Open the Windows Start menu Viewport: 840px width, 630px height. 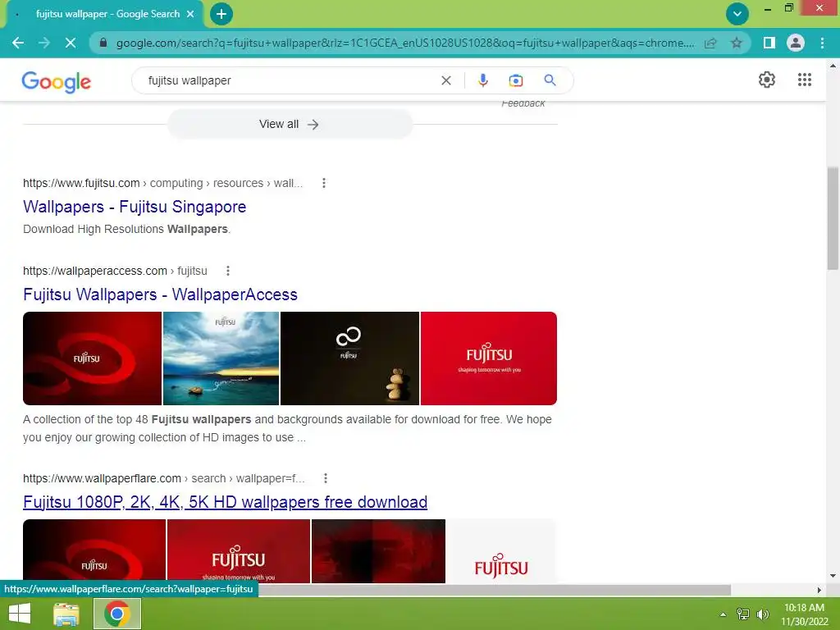pos(20,614)
